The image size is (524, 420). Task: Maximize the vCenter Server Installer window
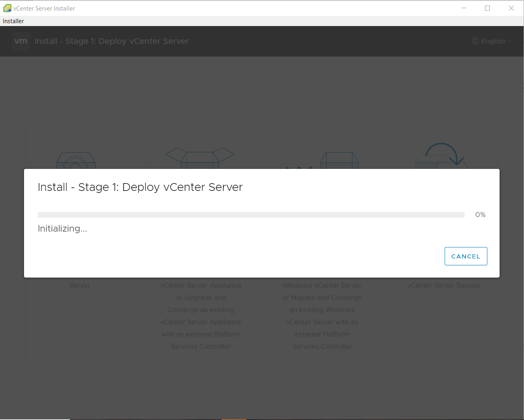coord(487,8)
